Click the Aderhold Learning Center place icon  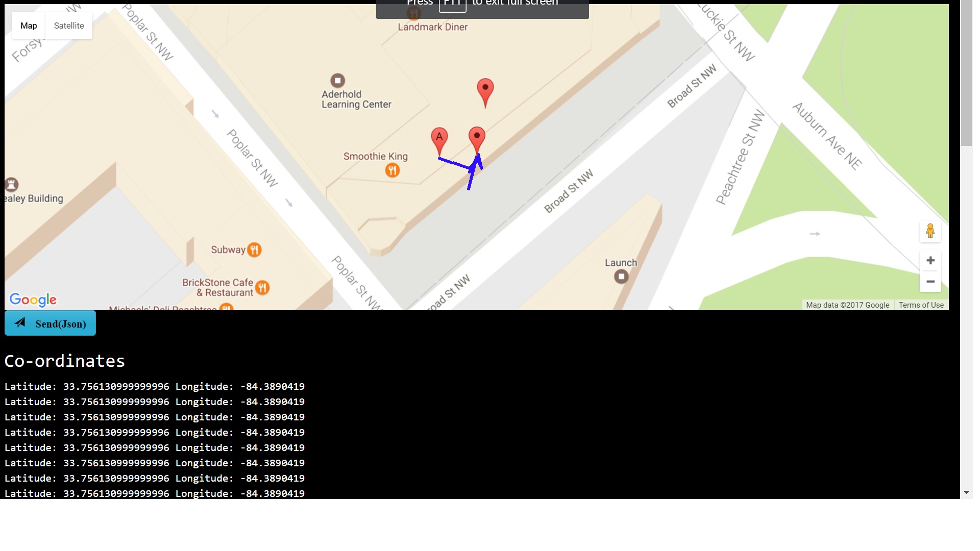point(337,81)
